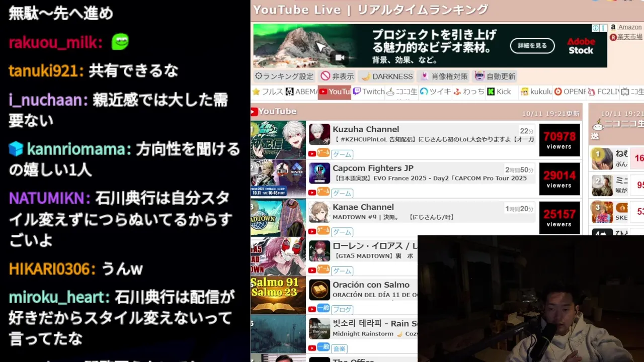Image resolution: width=644 pixels, height=362 pixels.
Task: Click YouTube icon under Capcom Fighters JP
Action: coord(312,193)
